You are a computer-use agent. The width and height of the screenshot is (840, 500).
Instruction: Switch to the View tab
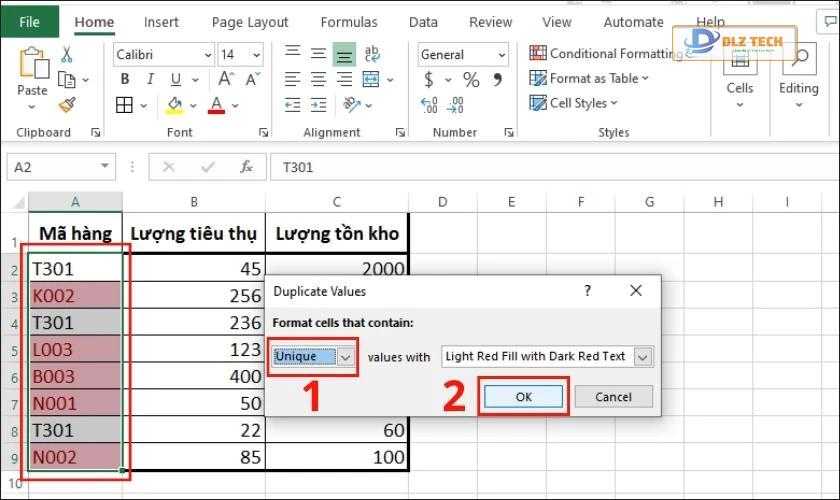557,22
